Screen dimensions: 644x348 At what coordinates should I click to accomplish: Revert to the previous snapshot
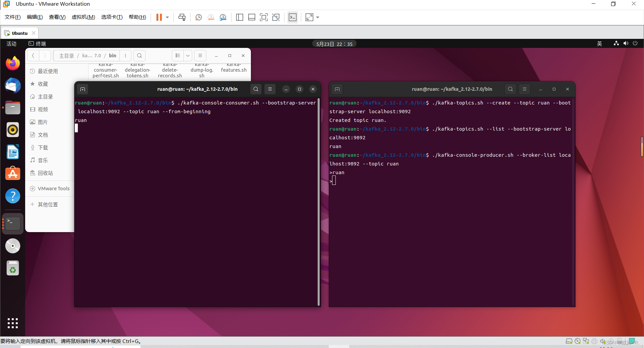211,17
